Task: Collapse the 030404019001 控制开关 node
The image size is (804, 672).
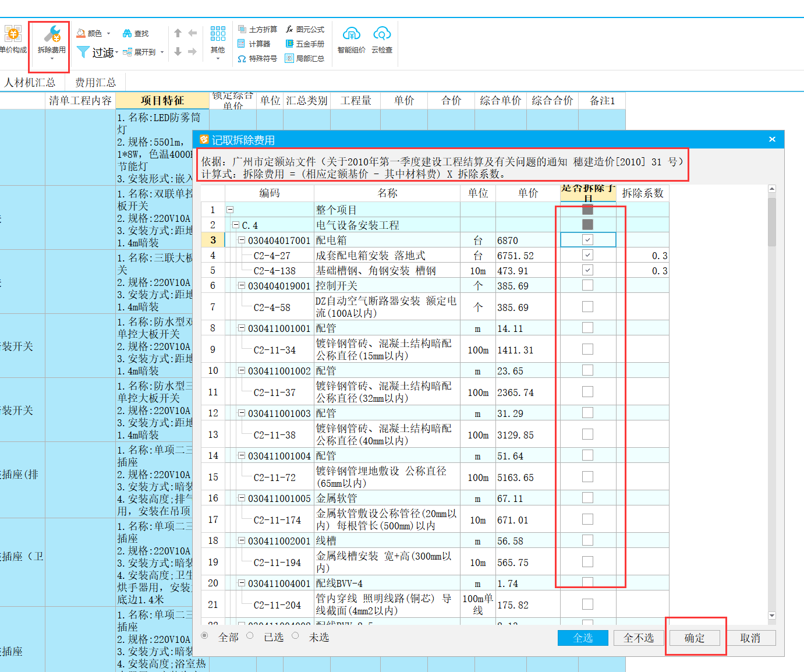Action: [242, 285]
